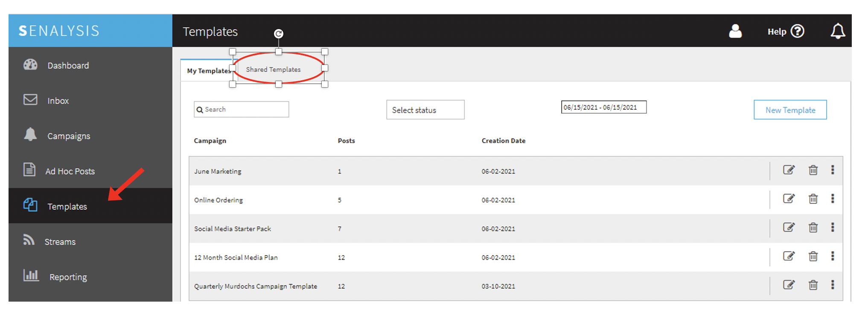Click the Social Media Starter Pack name

(x=233, y=229)
